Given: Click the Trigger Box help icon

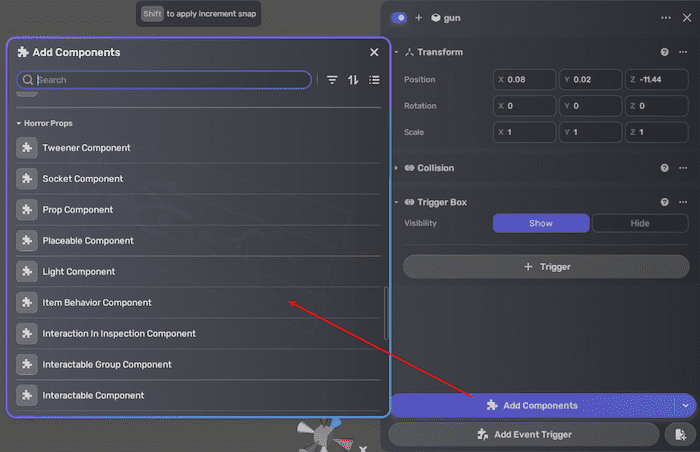Looking at the screenshot, I should pos(665,202).
